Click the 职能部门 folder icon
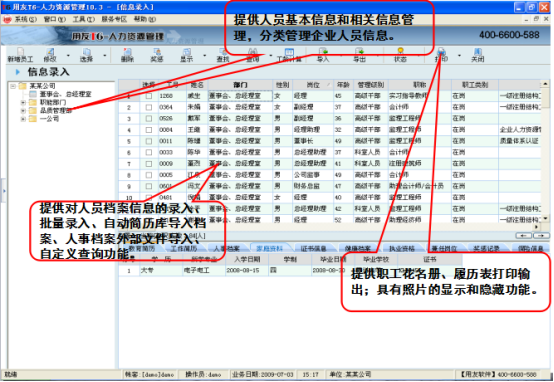Viewport: 554px width, 382px height. pyautogui.click(x=33, y=102)
